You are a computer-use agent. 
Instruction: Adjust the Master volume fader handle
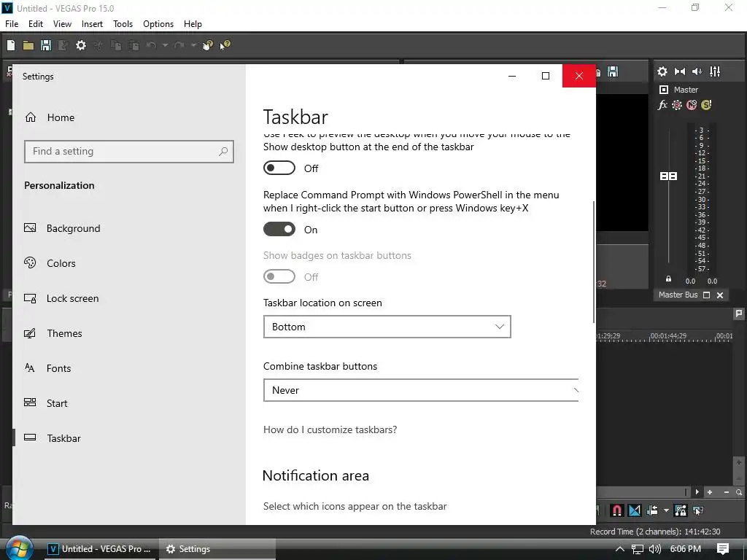[668, 176]
